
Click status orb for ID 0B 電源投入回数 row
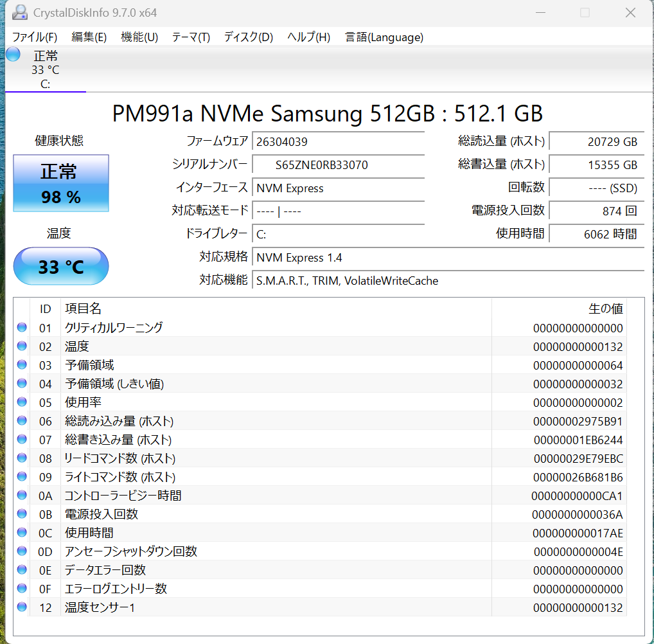pos(22,514)
